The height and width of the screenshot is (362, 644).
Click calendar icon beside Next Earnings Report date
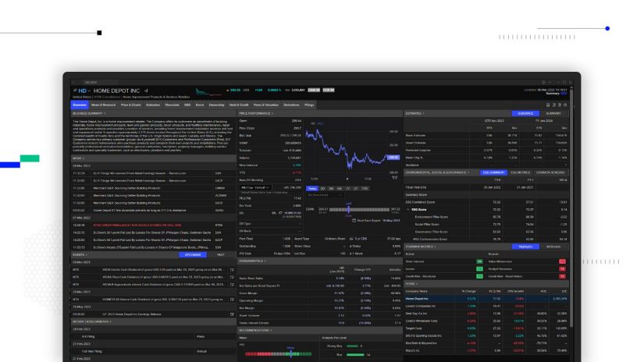354,221
